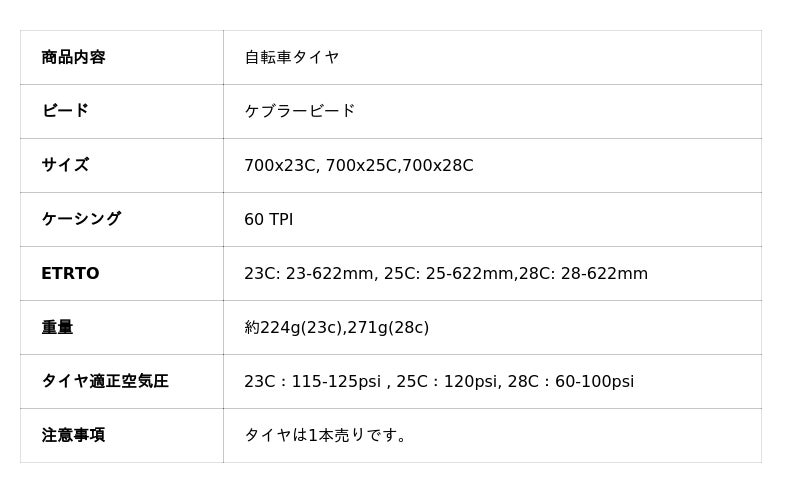Click the 注意事項 row label
The image size is (800, 493).
(x=73, y=435)
